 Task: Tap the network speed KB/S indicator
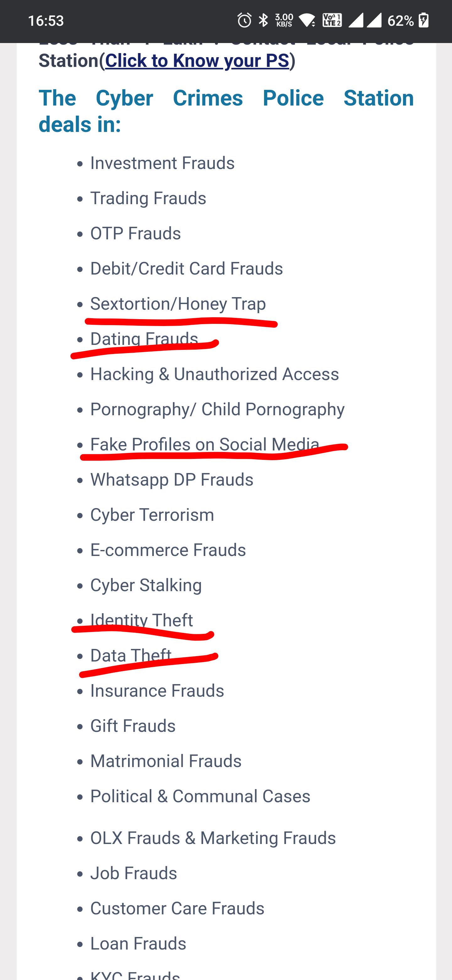(284, 20)
